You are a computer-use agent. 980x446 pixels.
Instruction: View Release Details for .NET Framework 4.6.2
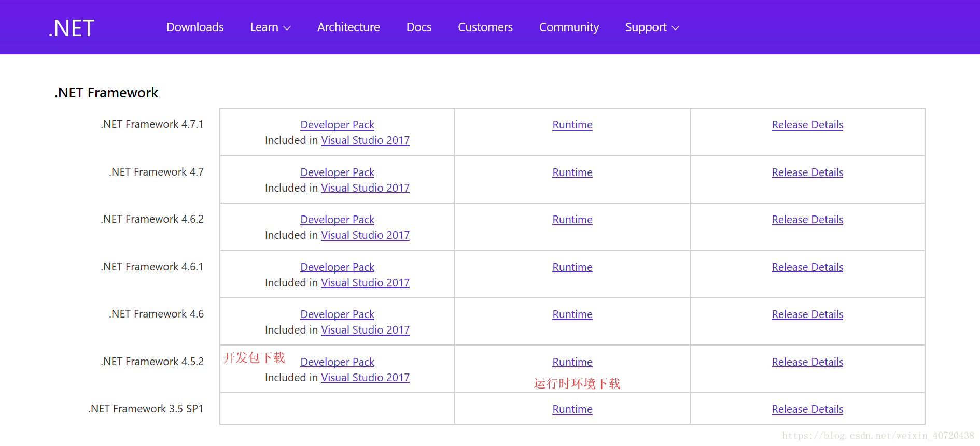pos(807,220)
